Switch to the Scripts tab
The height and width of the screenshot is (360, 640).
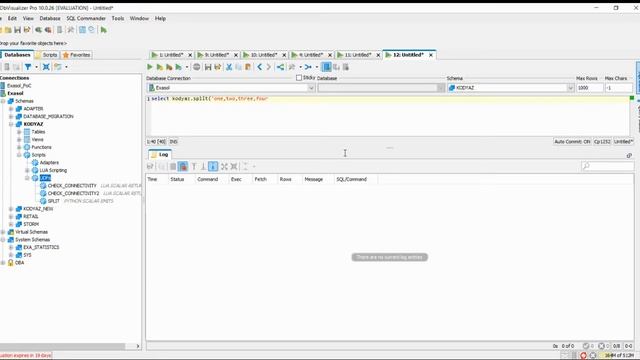tap(47, 55)
